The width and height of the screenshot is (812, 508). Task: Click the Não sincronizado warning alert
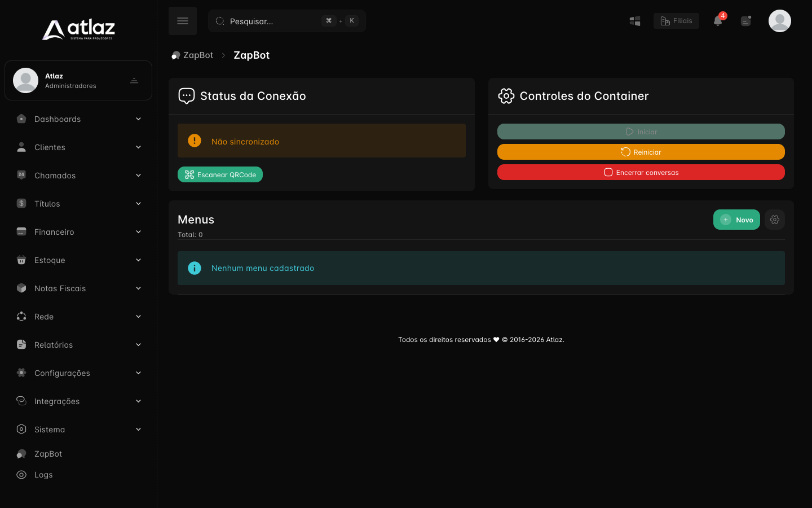(x=321, y=141)
